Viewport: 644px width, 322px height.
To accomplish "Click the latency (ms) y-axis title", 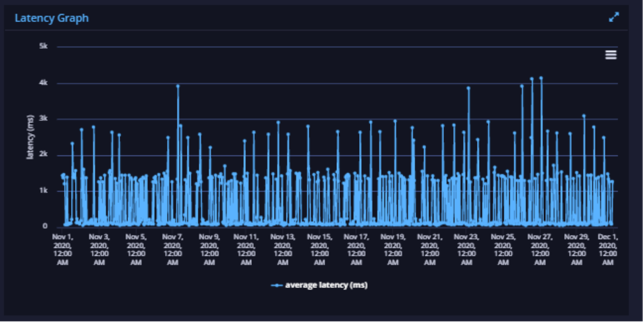I will 30,137.
